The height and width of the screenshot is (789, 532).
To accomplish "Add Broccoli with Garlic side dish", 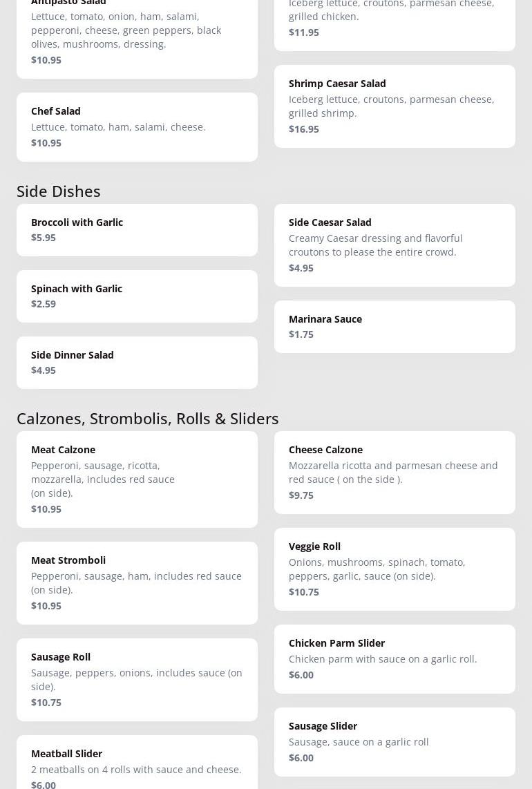I will click(x=137, y=229).
